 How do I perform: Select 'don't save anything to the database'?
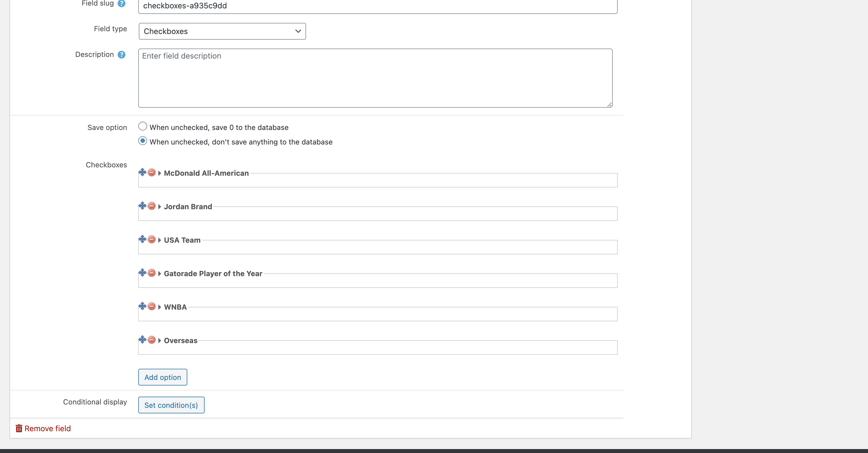142,141
